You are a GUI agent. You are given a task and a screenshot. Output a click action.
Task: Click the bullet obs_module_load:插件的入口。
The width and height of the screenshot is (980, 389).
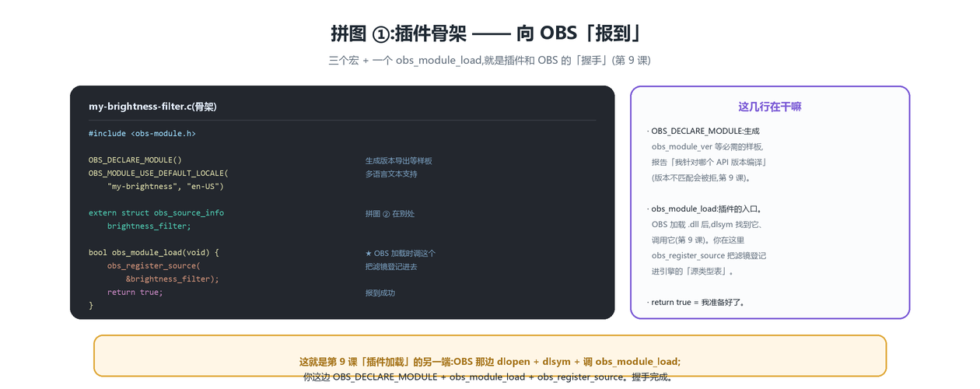click(x=705, y=209)
